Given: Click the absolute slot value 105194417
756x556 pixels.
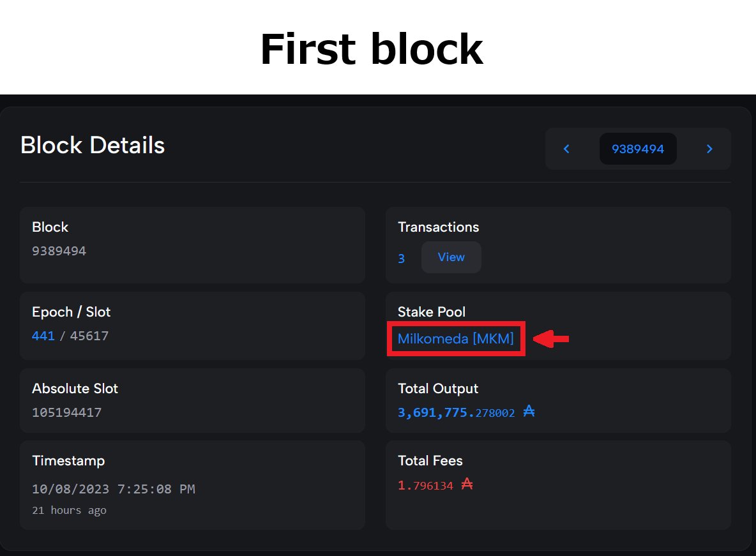Looking at the screenshot, I should tap(66, 412).
